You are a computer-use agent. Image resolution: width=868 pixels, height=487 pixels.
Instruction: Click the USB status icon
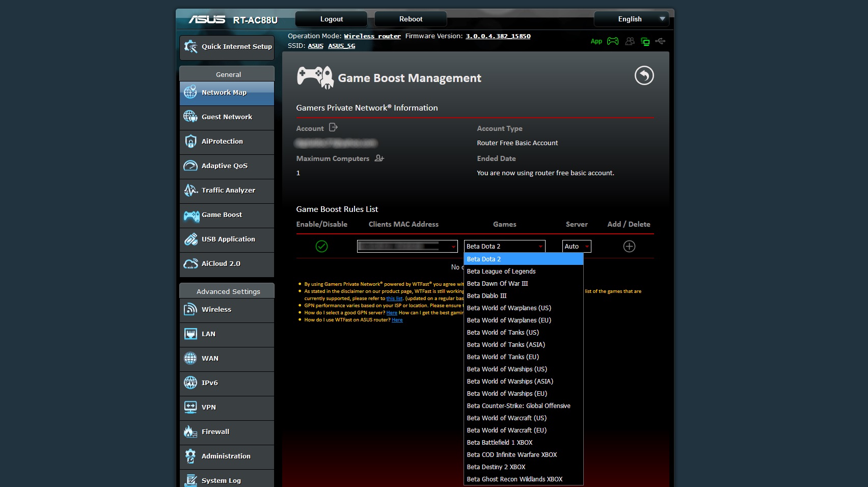660,41
